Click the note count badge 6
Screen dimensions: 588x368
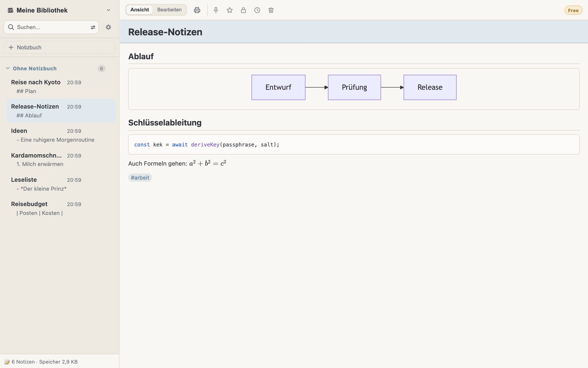[x=101, y=68]
